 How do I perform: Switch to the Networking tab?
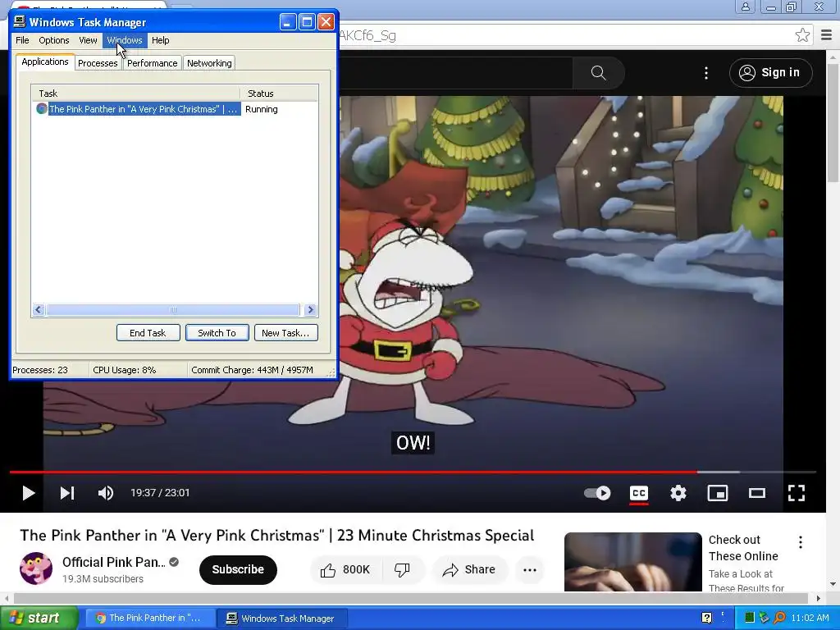209,63
